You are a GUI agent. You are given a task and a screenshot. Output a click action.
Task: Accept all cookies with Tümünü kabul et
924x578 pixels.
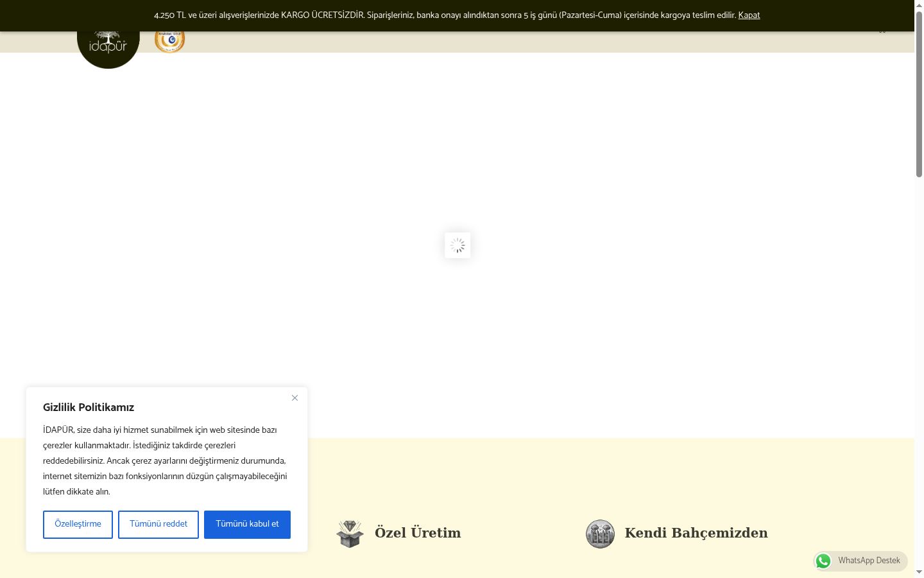pyautogui.click(x=247, y=525)
